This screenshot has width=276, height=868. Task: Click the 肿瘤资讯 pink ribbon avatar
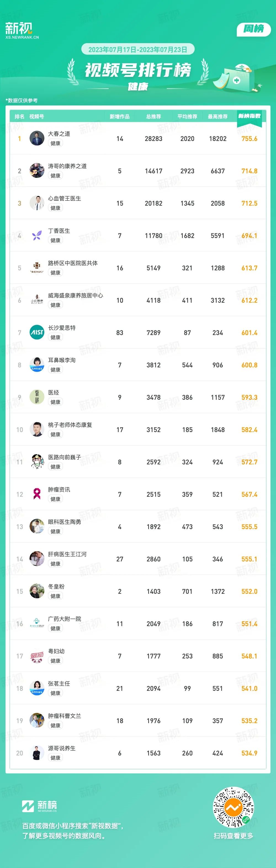37,494
